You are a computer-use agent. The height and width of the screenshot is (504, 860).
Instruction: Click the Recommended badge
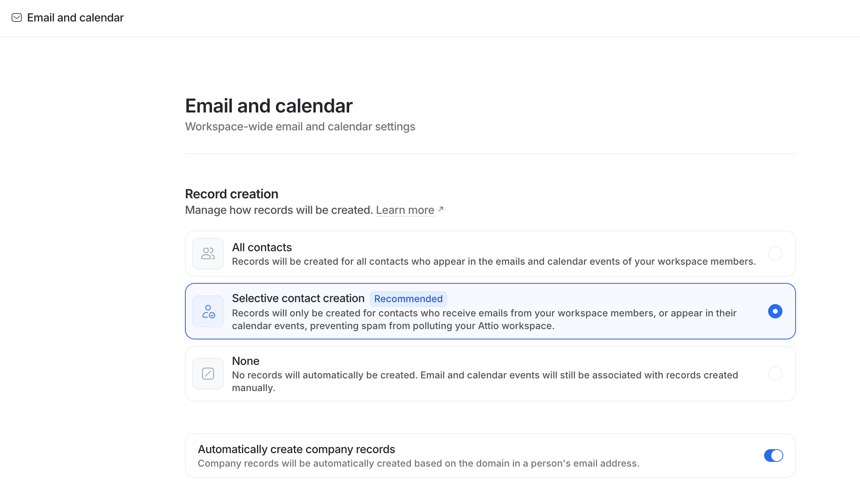[408, 299]
